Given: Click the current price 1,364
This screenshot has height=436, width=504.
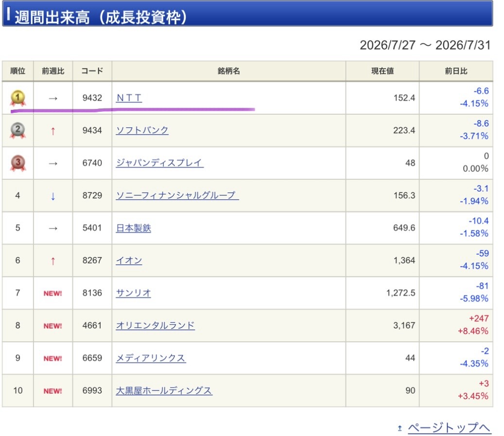Looking at the screenshot, I should click(x=404, y=260).
